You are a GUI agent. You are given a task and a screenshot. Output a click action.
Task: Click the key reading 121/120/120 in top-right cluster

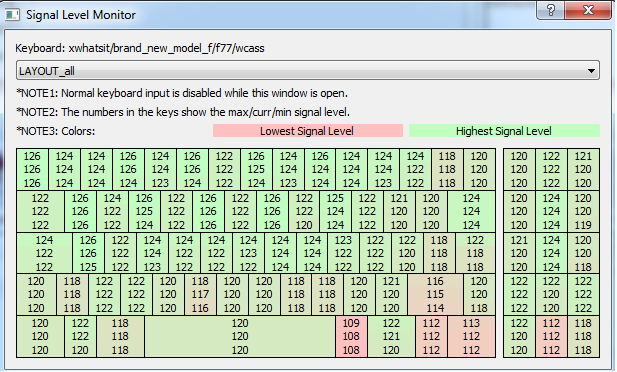583,169
